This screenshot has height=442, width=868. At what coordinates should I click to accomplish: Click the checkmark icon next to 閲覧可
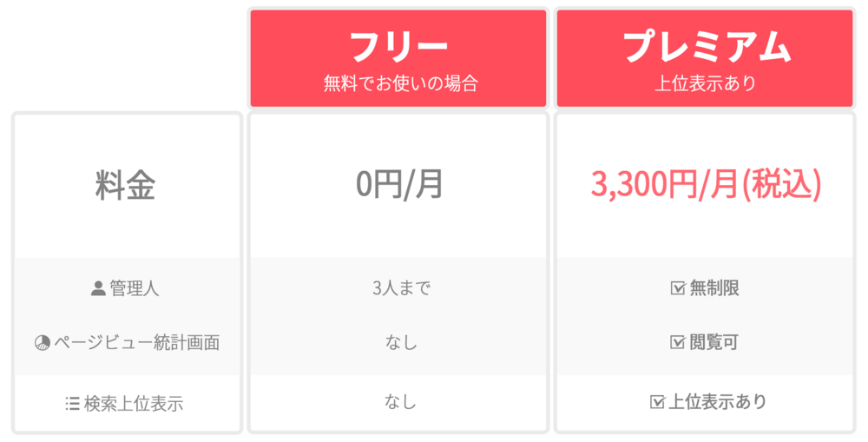(678, 342)
